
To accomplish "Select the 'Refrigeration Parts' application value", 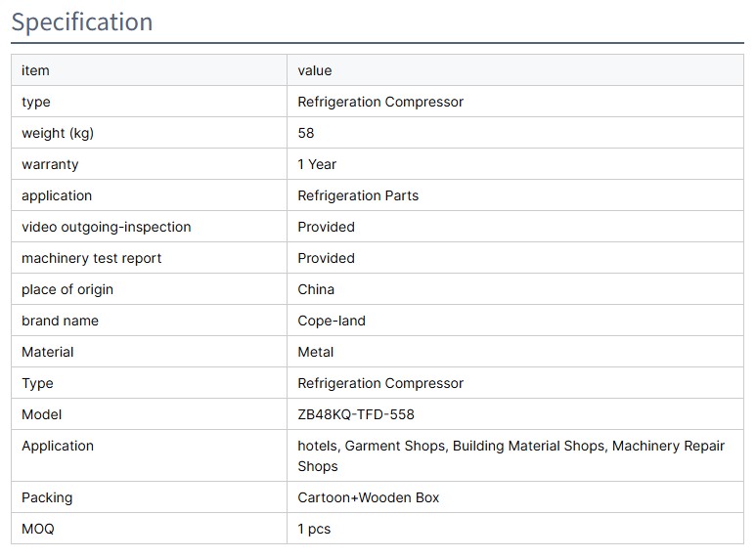I will pyautogui.click(x=358, y=195).
